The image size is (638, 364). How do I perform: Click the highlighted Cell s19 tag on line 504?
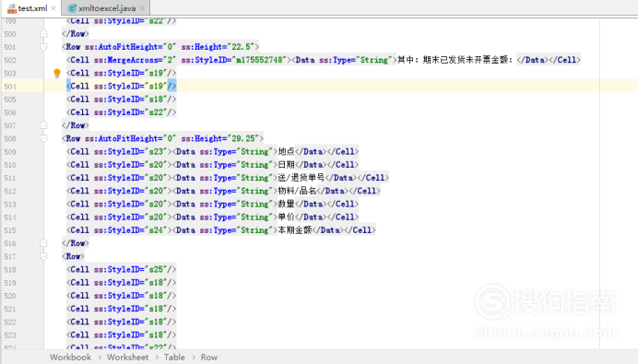click(122, 86)
